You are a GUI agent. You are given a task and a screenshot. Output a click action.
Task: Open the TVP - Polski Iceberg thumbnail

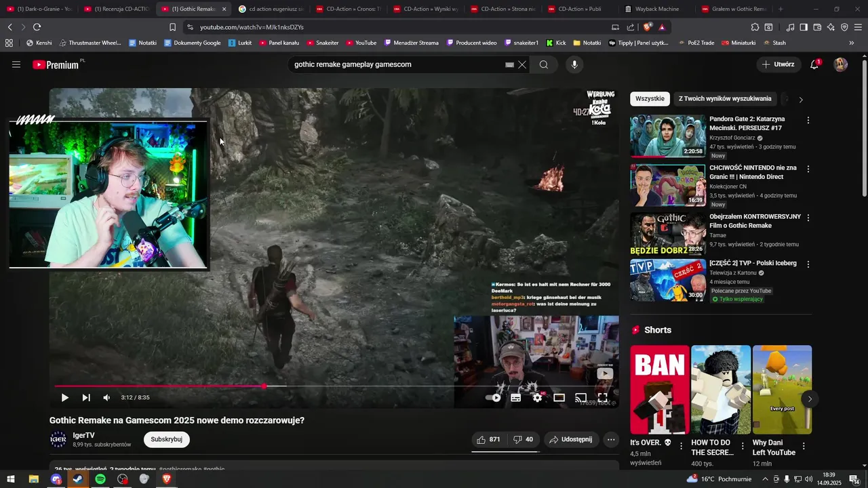(x=668, y=280)
